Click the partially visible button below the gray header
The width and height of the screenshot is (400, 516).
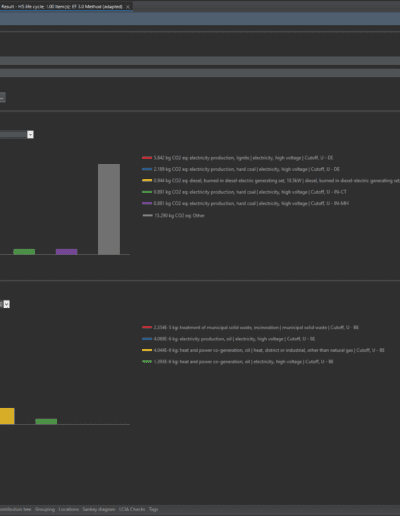click(2, 98)
